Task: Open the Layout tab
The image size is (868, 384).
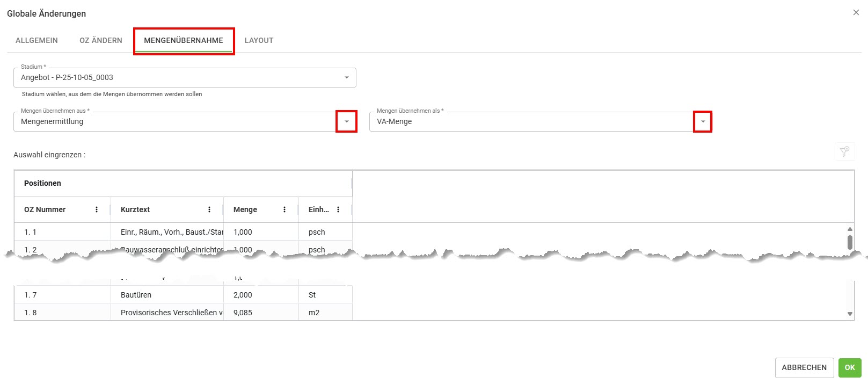Action: coord(259,40)
